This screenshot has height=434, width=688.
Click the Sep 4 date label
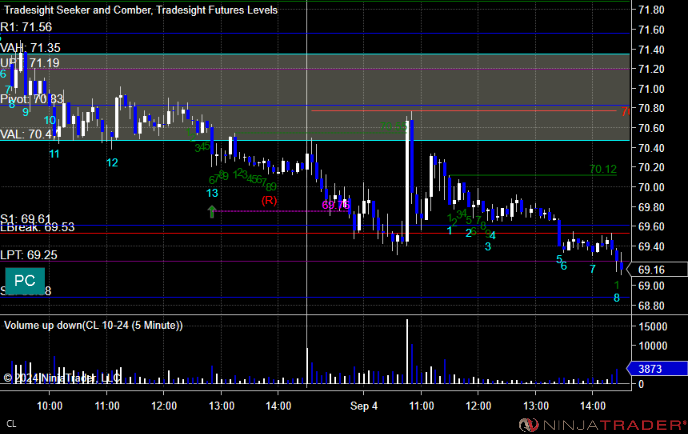coord(363,406)
